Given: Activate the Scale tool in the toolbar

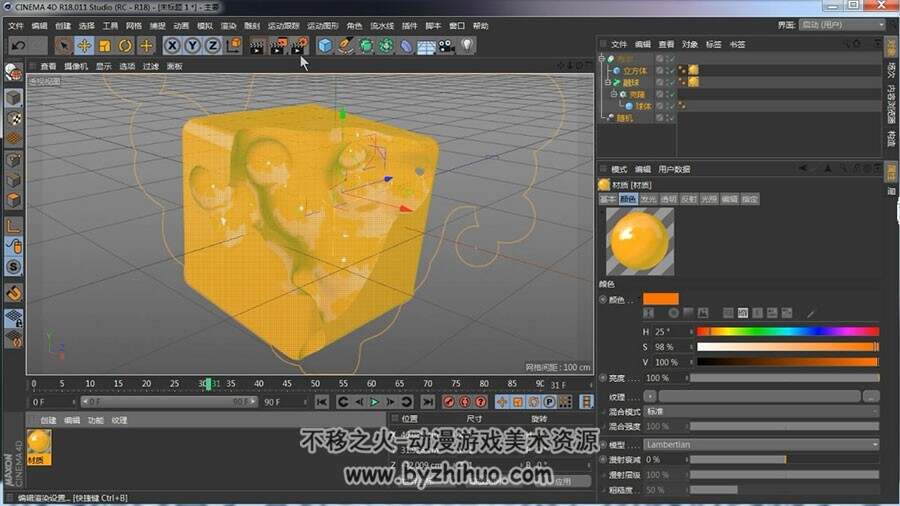Looking at the screenshot, I should (x=105, y=45).
